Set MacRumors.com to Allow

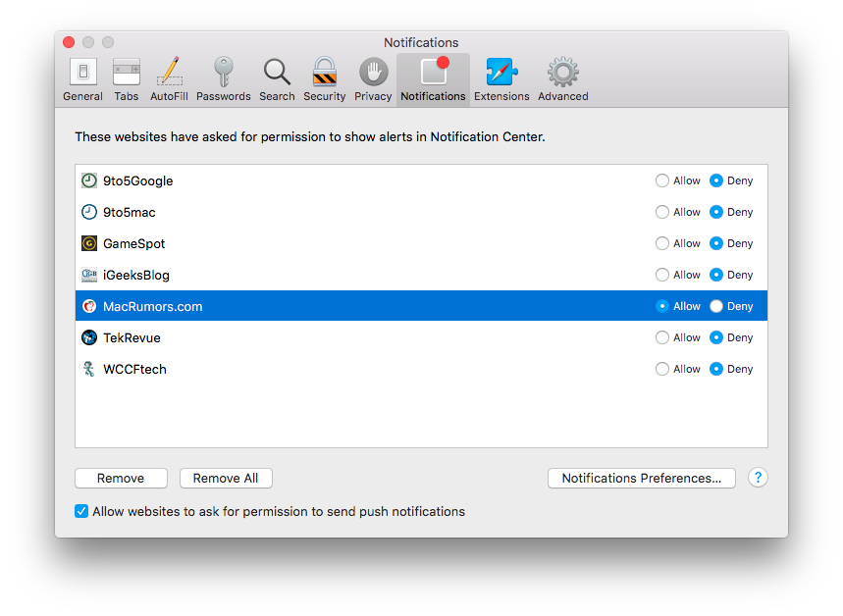pos(662,306)
